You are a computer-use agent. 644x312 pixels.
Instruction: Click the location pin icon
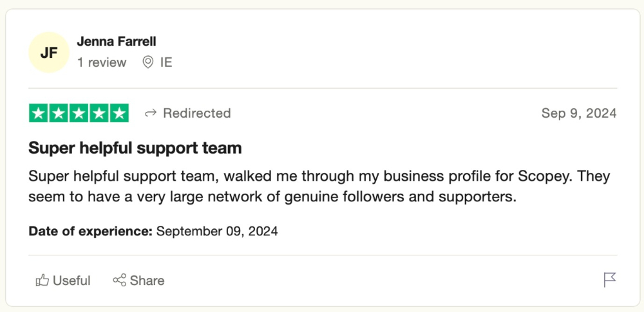tap(148, 62)
